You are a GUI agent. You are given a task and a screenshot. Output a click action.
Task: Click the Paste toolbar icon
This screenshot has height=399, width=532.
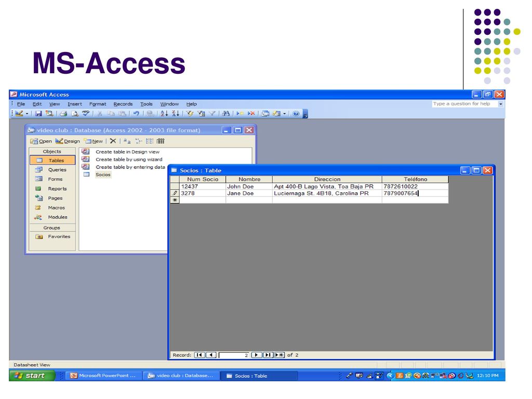coord(122,114)
